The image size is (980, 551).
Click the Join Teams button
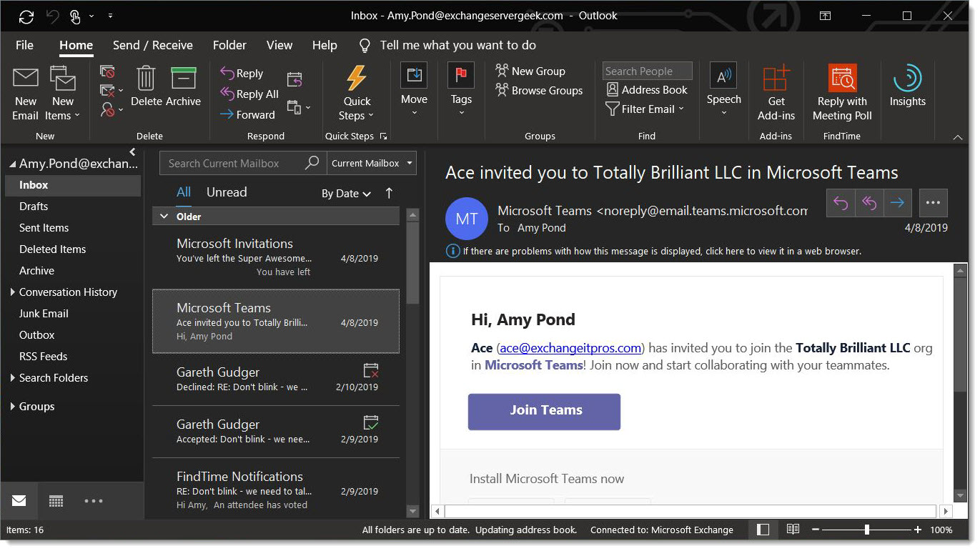544,411
